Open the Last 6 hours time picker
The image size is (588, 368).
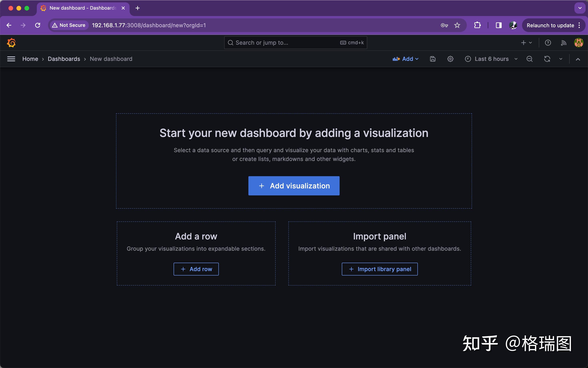[x=491, y=59]
